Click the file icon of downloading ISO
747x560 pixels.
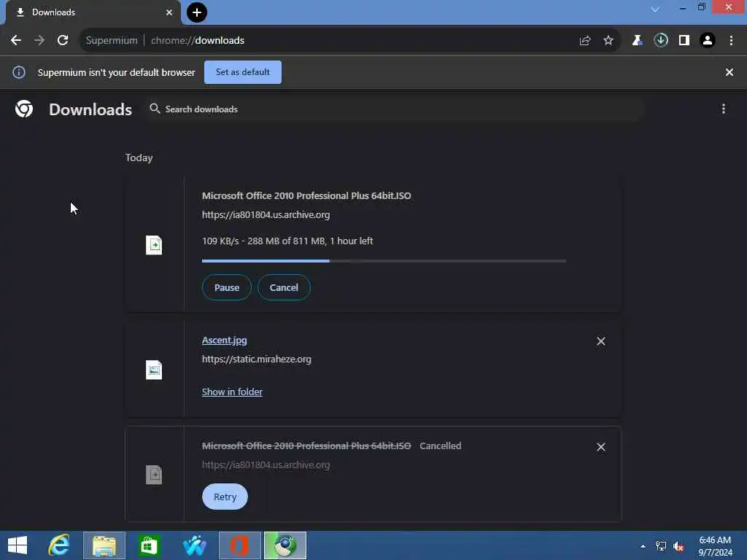tap(154, 245)
